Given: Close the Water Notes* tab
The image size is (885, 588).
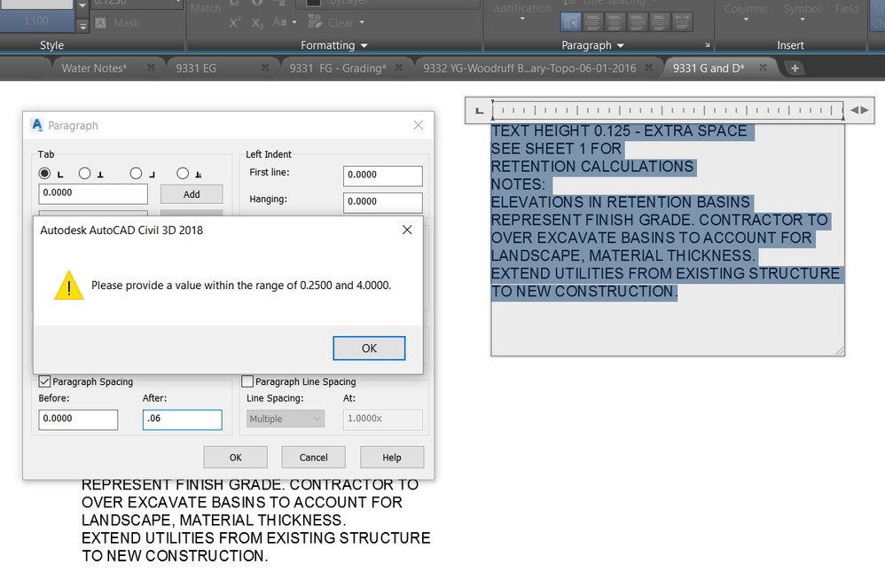Looking at the screenshot, I should (151, 67).
